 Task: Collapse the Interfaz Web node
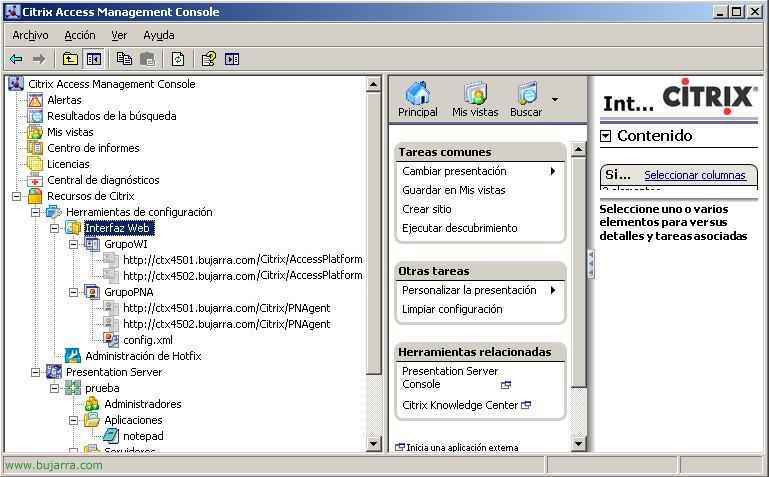tap(54, 228)
